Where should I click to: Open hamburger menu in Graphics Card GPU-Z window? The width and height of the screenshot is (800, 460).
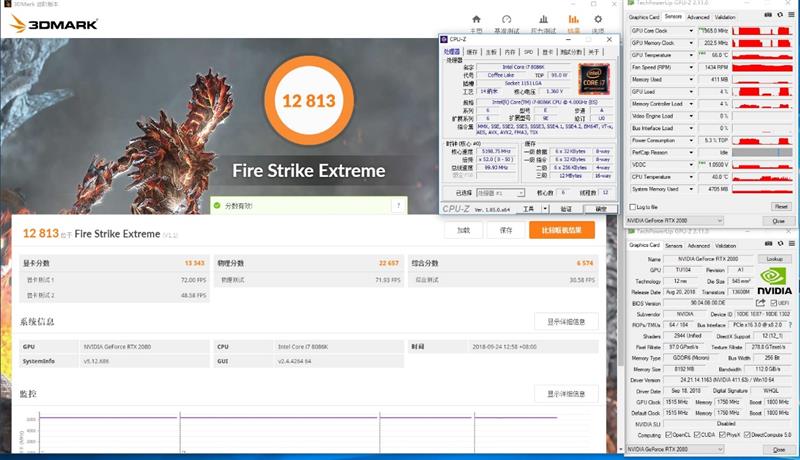[791, 244]
